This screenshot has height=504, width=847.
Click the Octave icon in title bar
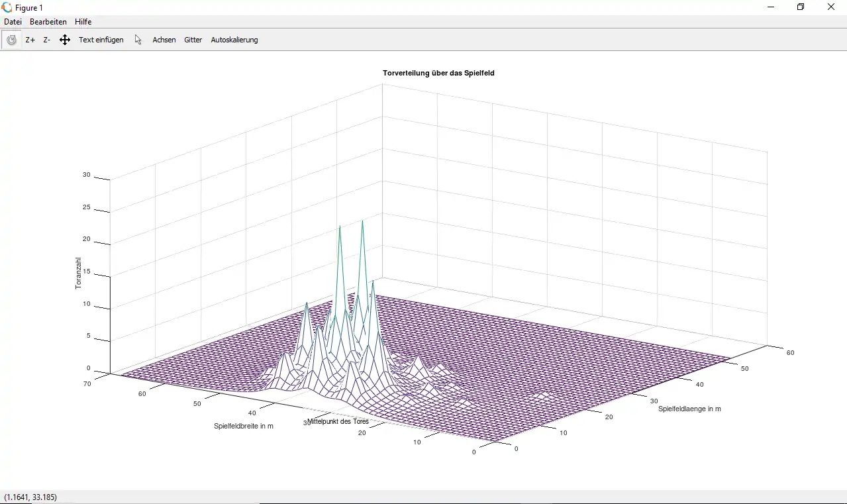click(7, 7)
